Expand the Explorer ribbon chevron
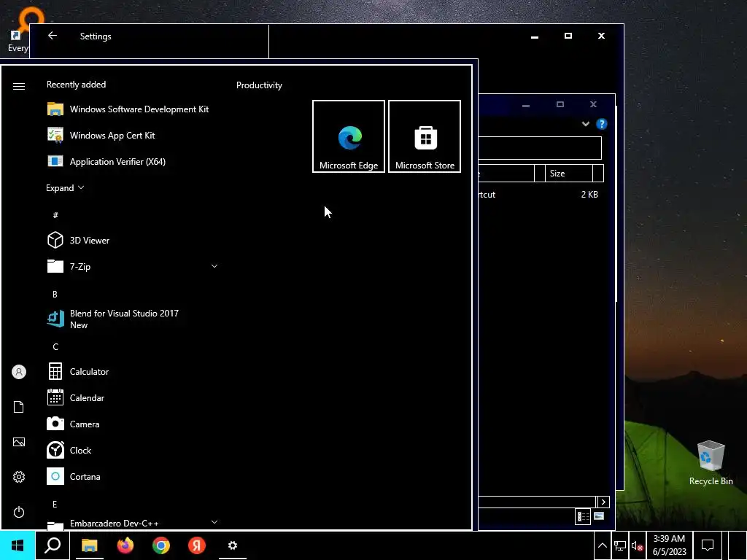 (x=586, y=124)
